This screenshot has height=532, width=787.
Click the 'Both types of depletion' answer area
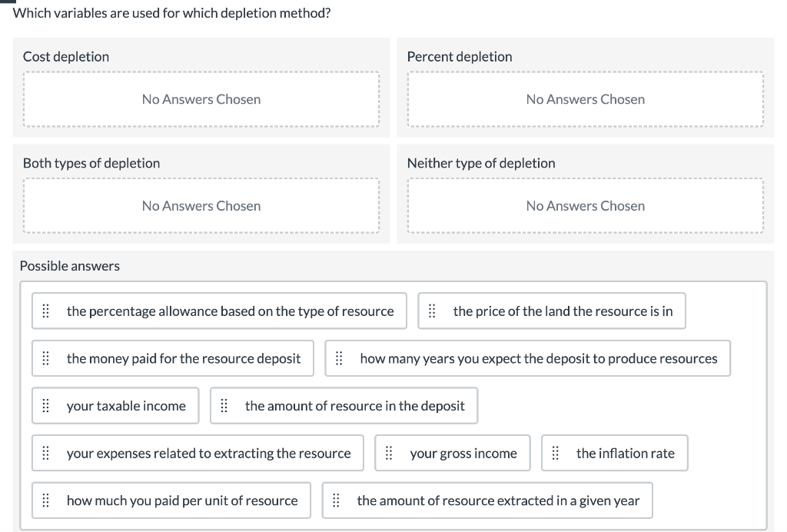[201, 205]
